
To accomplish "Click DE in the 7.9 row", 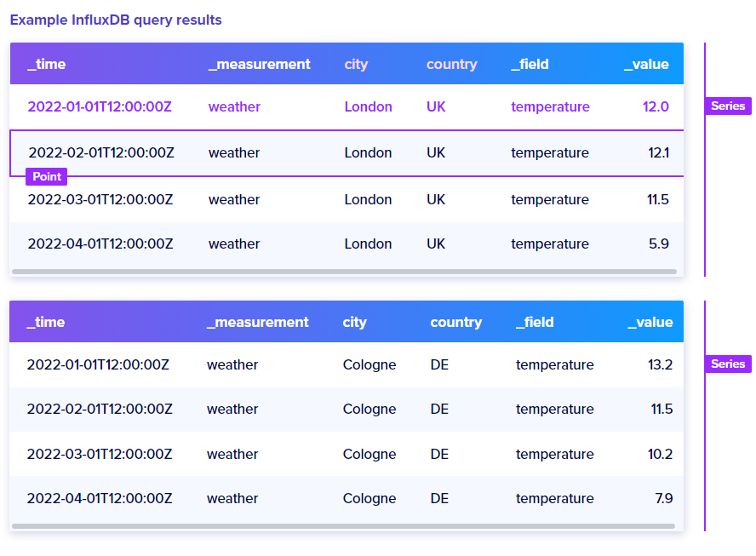I will click(x=439, y=499).
